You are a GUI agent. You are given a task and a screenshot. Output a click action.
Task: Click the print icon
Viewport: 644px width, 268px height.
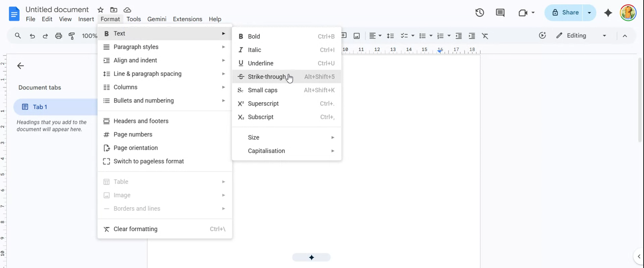(59, 36)
